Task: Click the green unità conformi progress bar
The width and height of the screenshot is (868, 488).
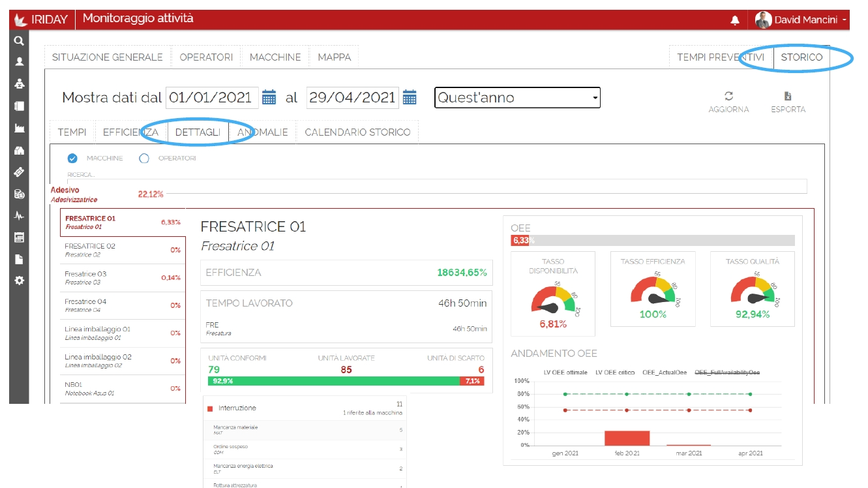Action: (333, 381)
